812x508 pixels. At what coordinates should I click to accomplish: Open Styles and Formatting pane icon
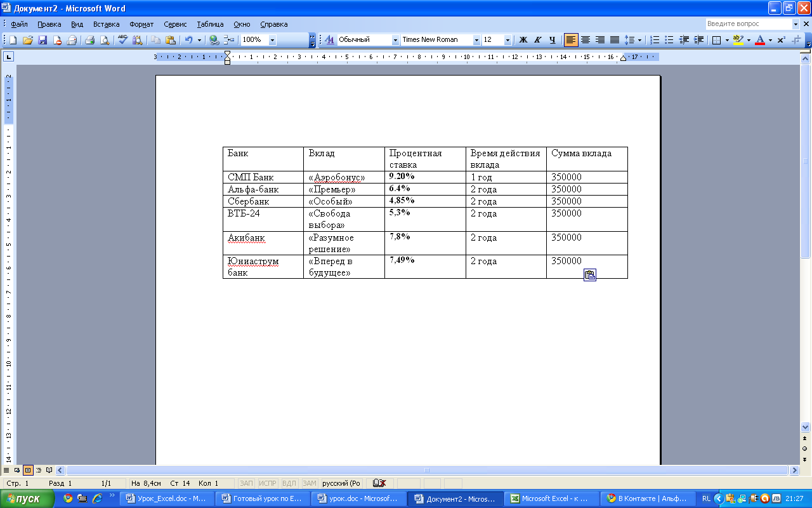pyautogui.click(x=329, y=39)
